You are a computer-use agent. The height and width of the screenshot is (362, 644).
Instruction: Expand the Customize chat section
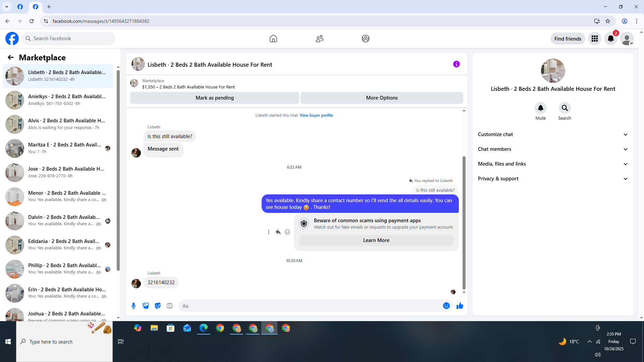pyautogui.click(x=553, y=134)
